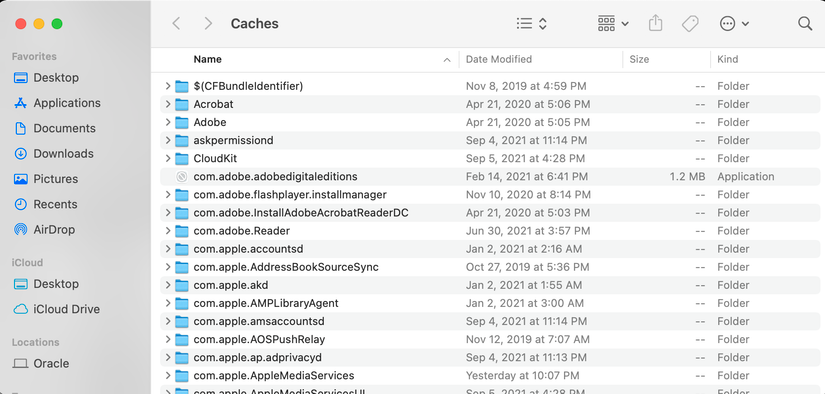Select the com.apple.AMPLibraryAgent folder icon
The height and width of the screenshot is (394, 825).
[182, 304]
